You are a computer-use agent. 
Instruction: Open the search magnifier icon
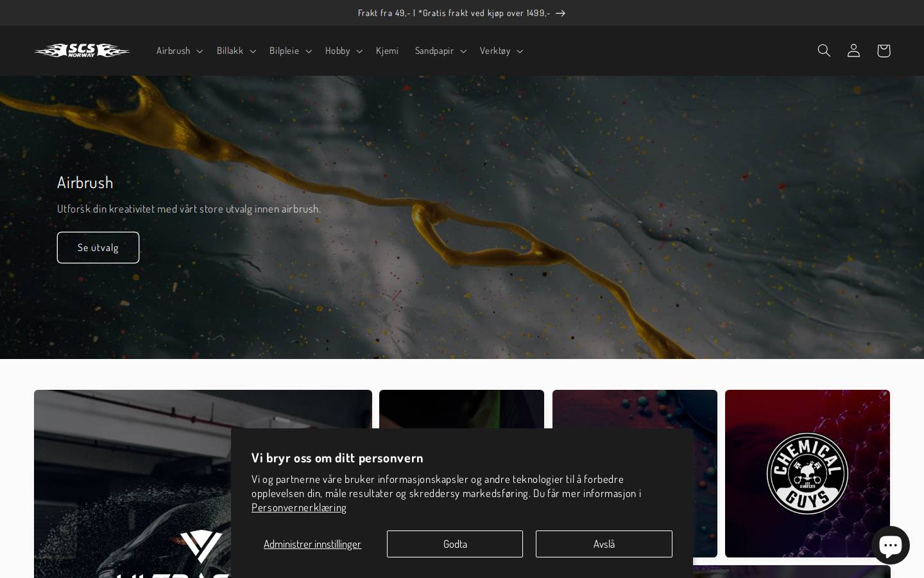tap(824, 51)
